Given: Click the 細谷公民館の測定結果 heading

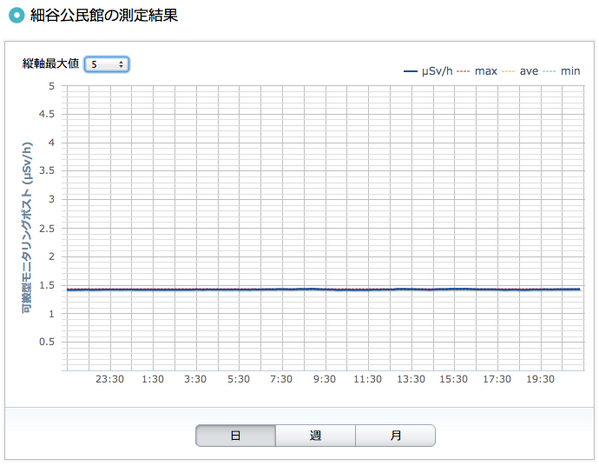Looking at the screenshot, I should (104, 15).
